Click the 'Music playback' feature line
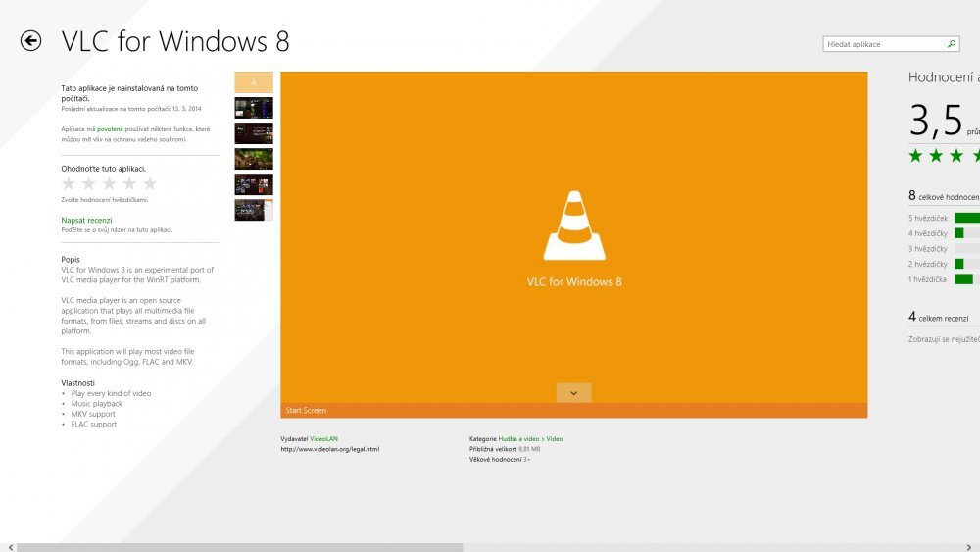980x552 pixels. tap(97, 404)
